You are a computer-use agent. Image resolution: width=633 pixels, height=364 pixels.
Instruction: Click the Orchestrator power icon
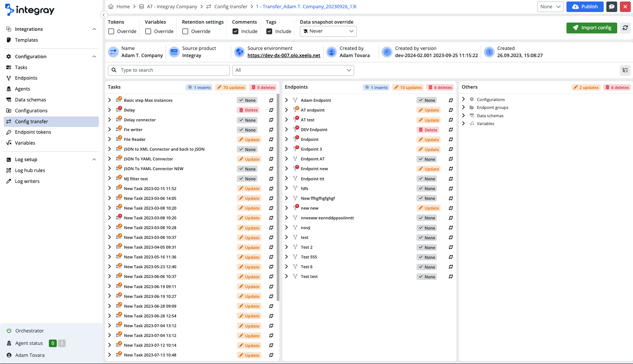(x=9, y=331)
